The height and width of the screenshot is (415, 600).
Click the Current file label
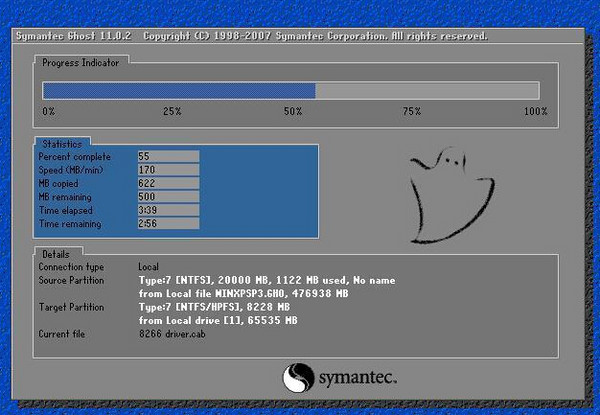tap(62, 334)
